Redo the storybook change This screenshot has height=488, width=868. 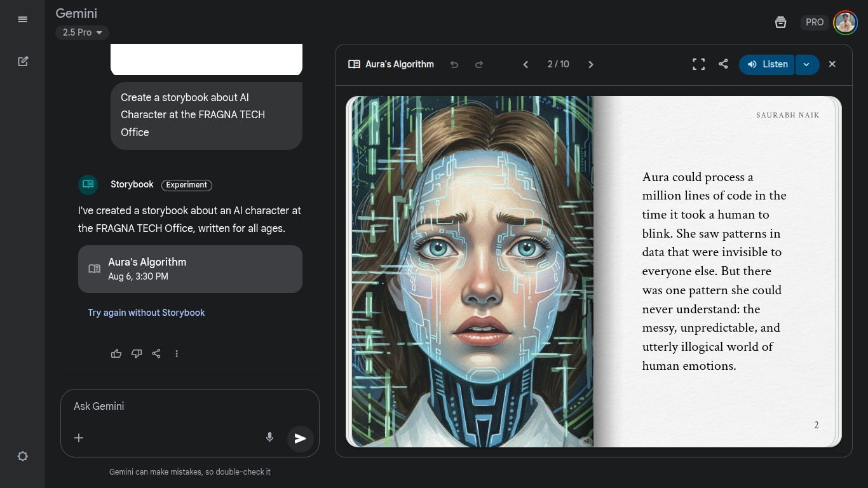point(479,64)
